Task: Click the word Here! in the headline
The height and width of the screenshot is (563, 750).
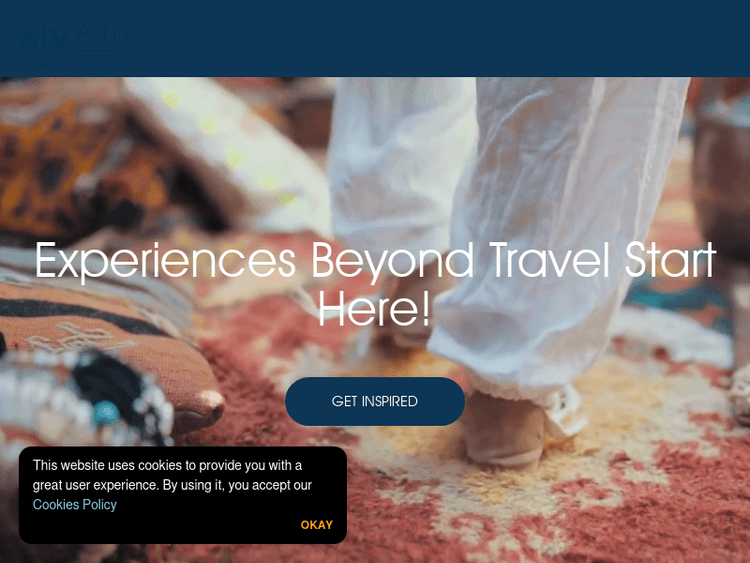Action: 374,309
